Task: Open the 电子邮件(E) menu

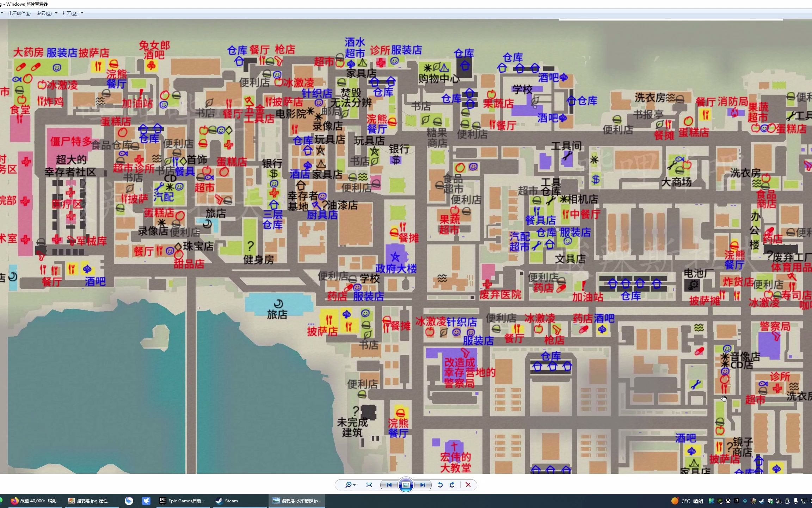Action: click(19, 13)
